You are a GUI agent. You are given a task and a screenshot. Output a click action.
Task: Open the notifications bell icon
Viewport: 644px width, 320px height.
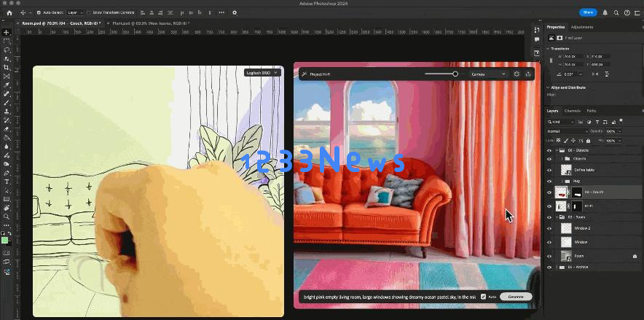coord(605,12)
